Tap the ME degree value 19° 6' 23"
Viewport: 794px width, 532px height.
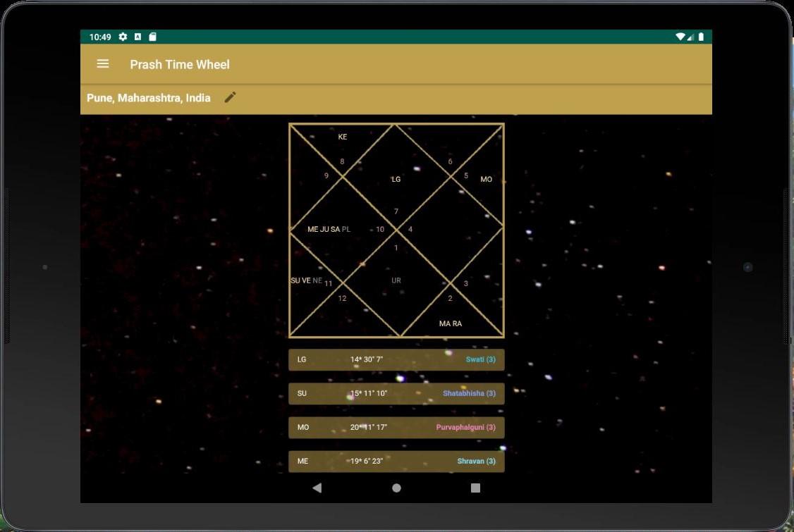pyautogui.click(x=367, y=461)
